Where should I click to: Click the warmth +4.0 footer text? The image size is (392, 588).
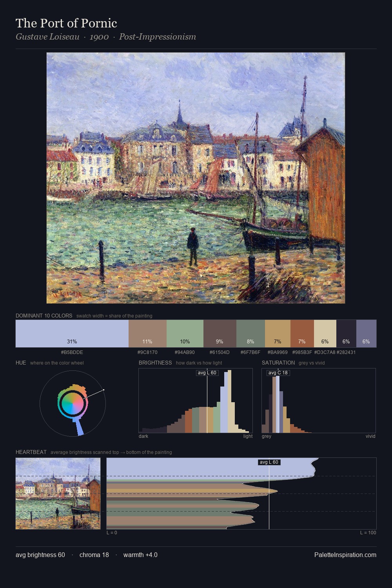point(140,555)
